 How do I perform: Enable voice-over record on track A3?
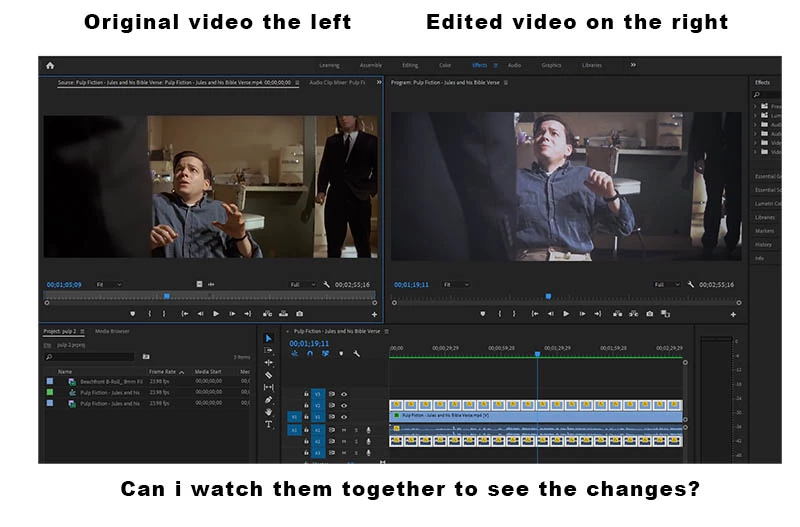tap(368, 453)
